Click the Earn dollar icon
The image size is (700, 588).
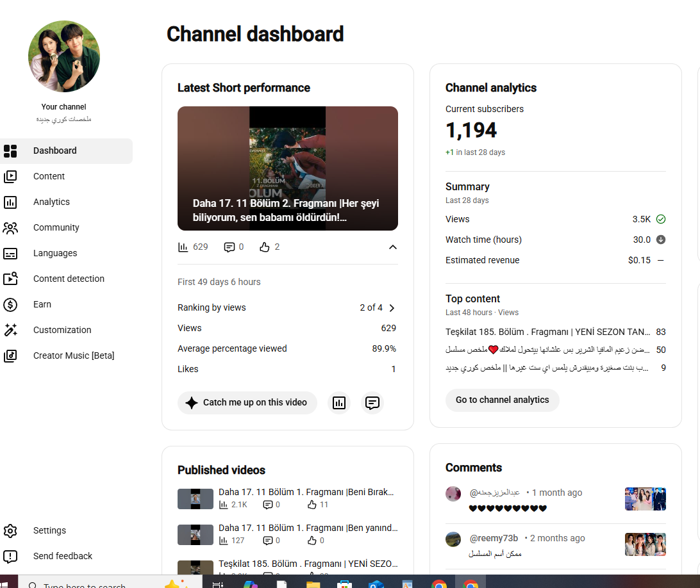coord(10,305)
